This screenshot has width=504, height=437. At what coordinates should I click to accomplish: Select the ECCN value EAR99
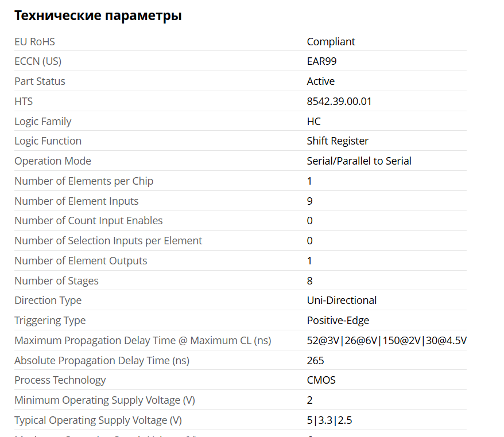pos(321,61)
